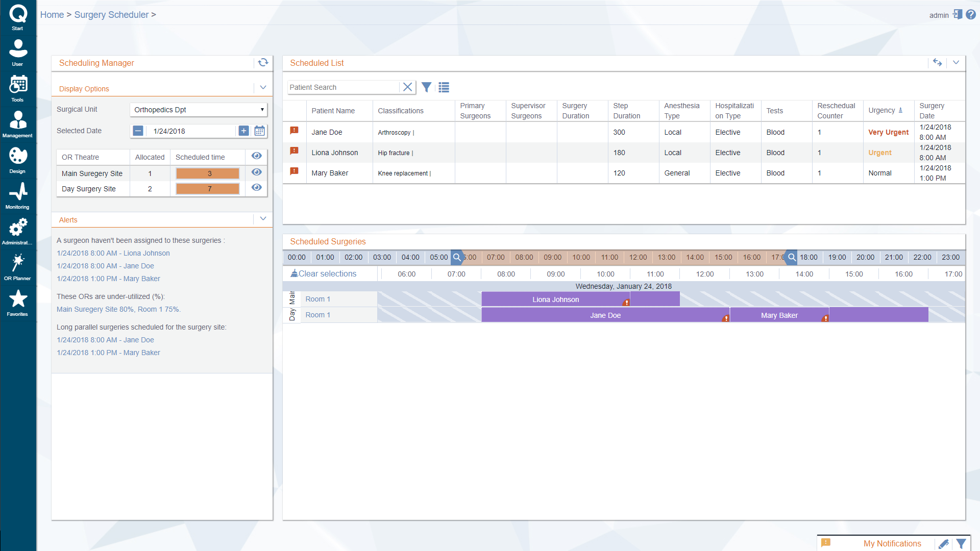This screenshot has height=551, width=980.
Task: Sort by Classifications column
Action: (401, 111)
